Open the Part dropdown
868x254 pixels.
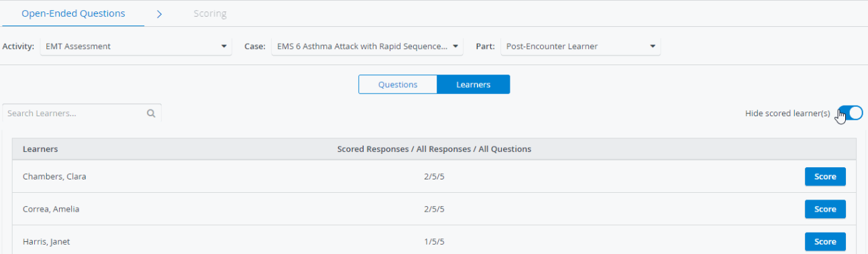tap(580, 46)
